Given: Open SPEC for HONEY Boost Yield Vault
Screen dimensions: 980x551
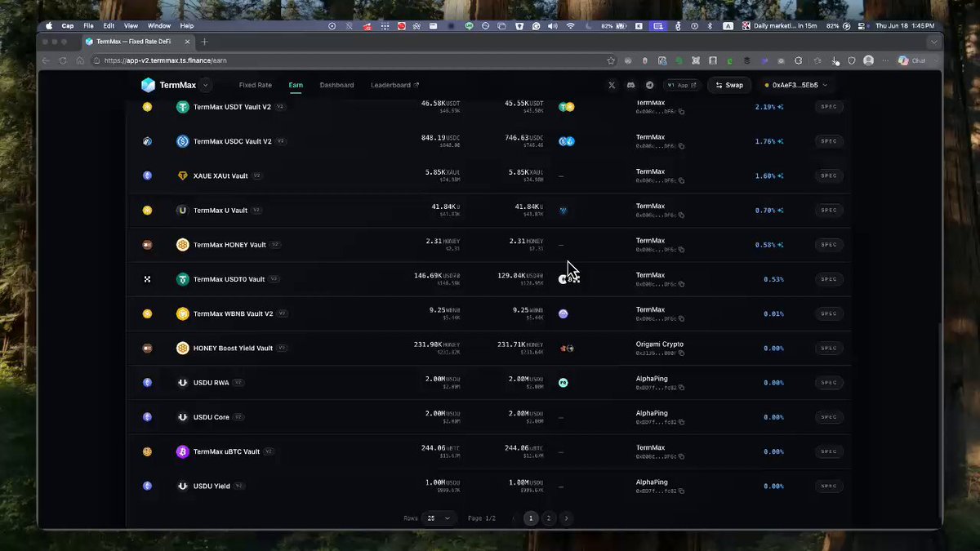Looking at the screenshot, I should tap(829, 348).
